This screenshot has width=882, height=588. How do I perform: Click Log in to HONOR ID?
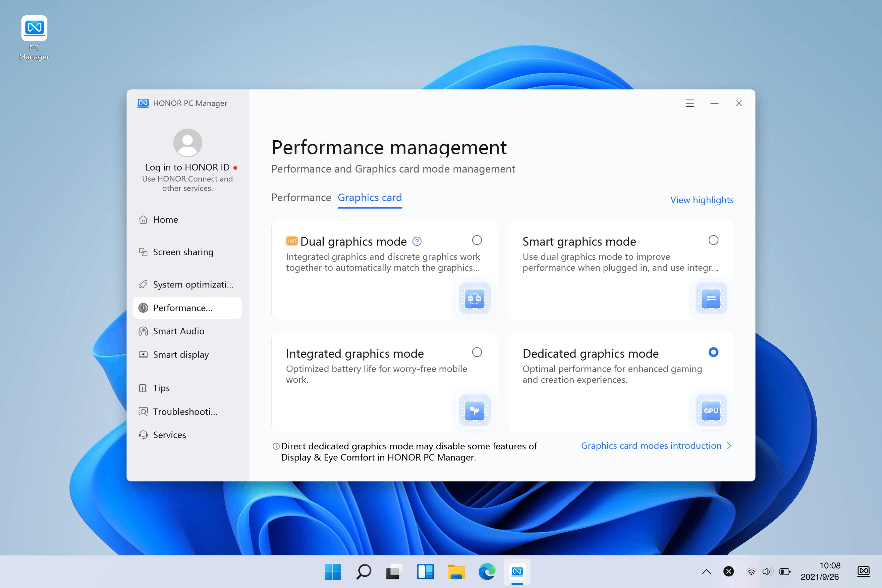pyautogui.click(x=187, y=167)
